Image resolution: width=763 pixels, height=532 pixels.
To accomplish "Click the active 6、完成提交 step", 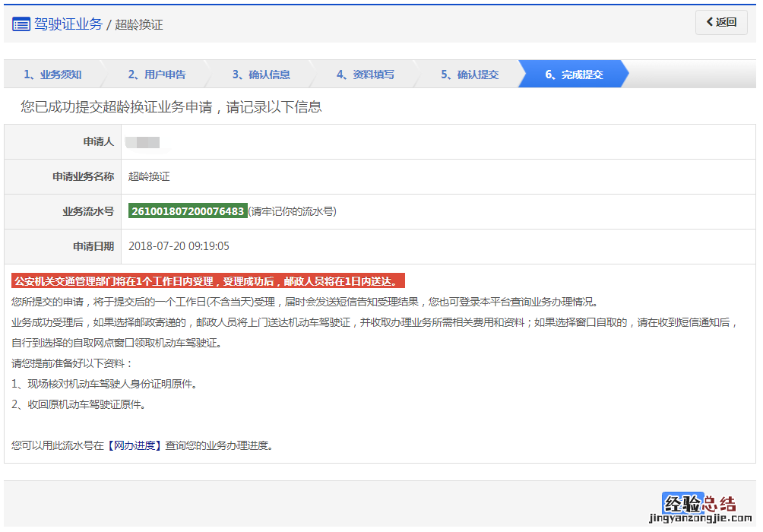I will pos(574,74).
